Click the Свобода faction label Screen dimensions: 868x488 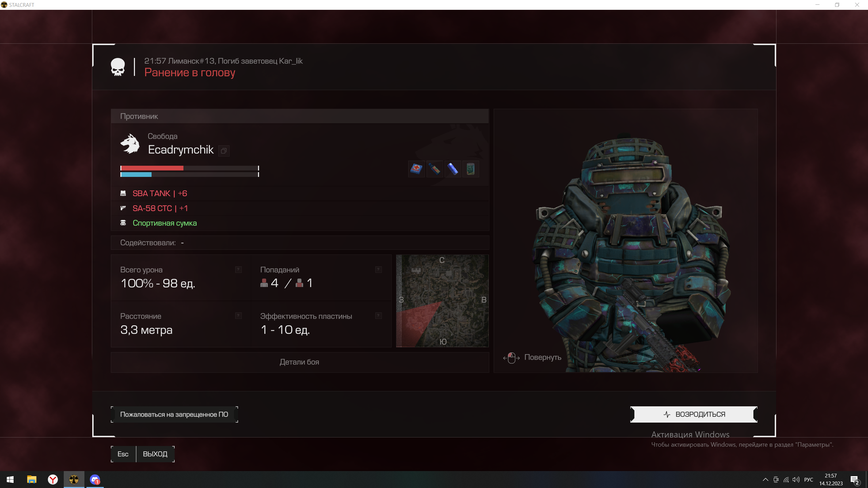coord(162,136)
